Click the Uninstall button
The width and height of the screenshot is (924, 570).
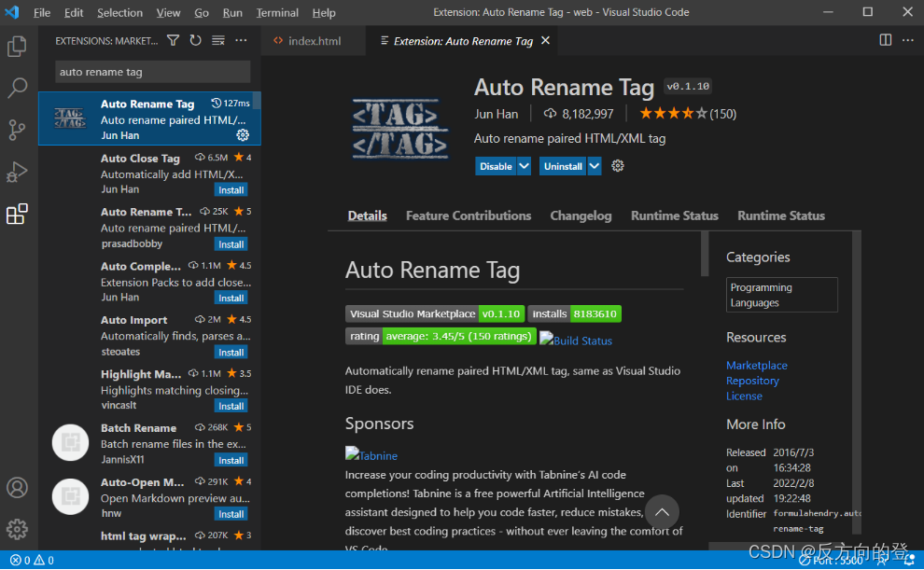(563, 166)
